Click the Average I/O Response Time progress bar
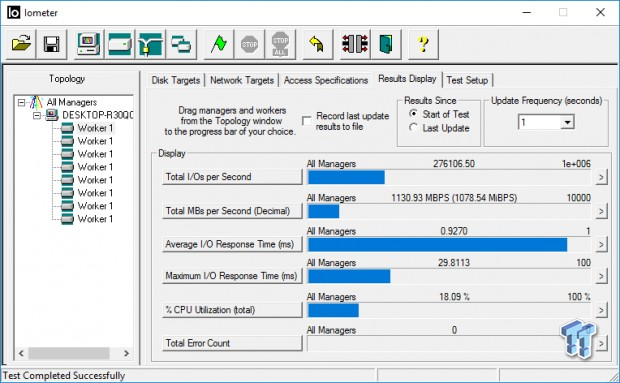 (x=449, y=245)
